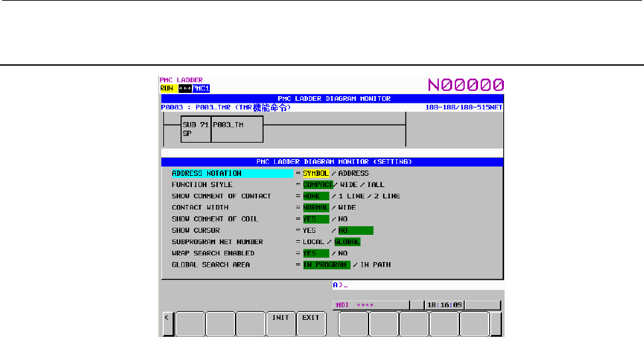Click the P003_TM parameter box
The width and height of the screenshot is (644, 337).
(x=237, y=129)
